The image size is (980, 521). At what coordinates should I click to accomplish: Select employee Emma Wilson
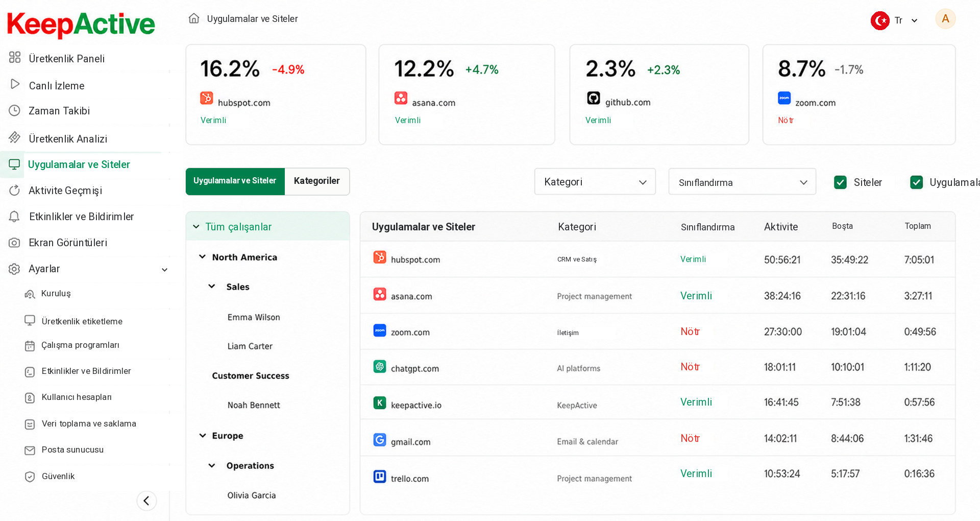(254, 317)
